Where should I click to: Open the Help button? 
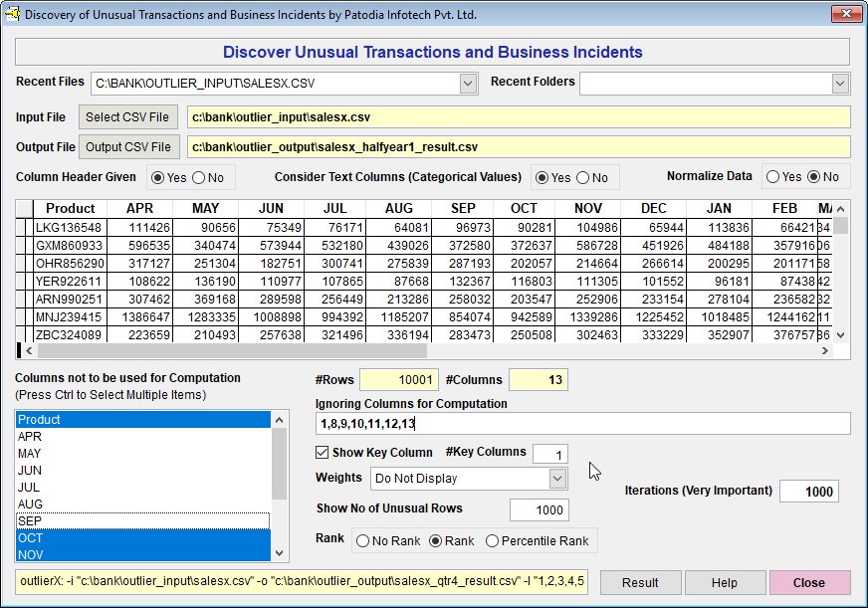tap(725, 583)
